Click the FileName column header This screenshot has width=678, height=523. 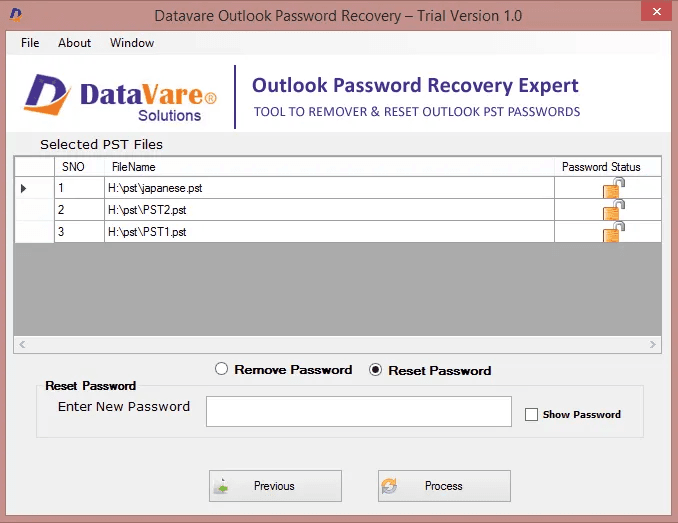pyautogui.click(x=329, y=167)
